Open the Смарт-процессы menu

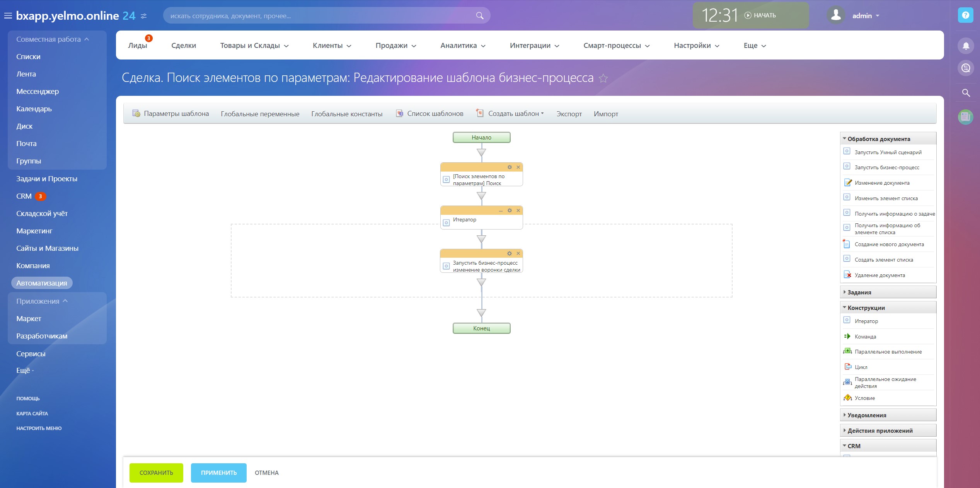(616, 46)
